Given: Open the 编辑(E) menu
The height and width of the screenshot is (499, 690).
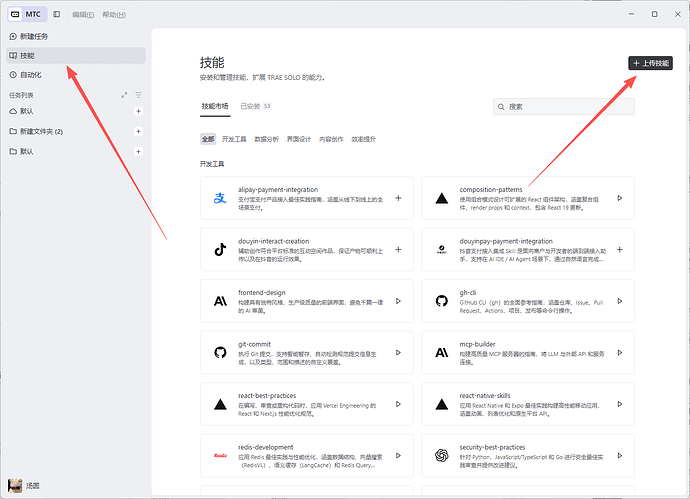Looking at the screenshot, I should coord(83,15).
